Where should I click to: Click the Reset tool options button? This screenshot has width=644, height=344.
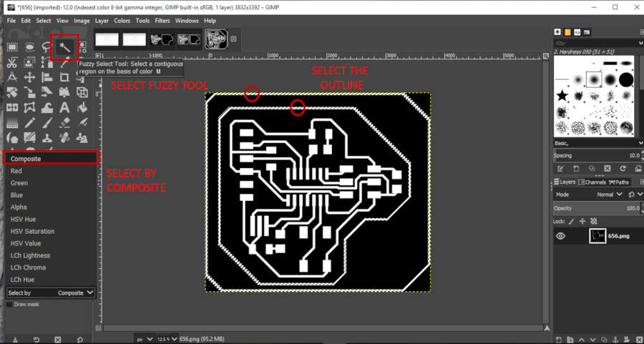[79, 340]
